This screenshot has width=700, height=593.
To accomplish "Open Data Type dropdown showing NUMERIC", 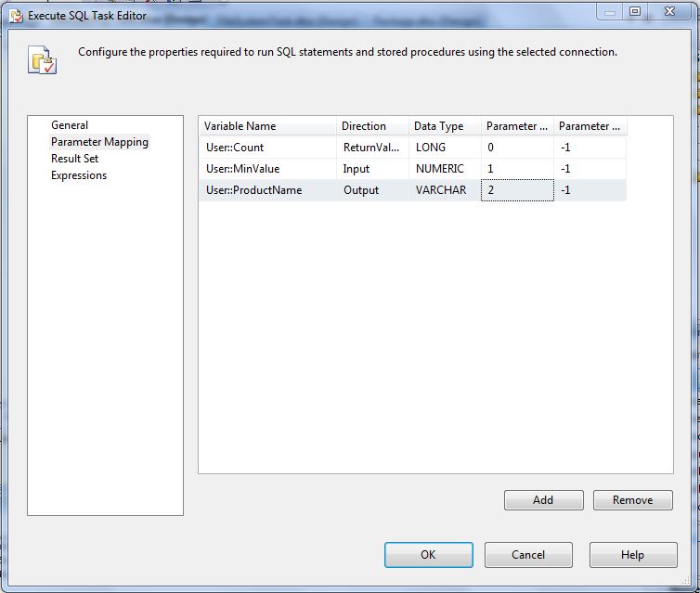I will [445, 169].
